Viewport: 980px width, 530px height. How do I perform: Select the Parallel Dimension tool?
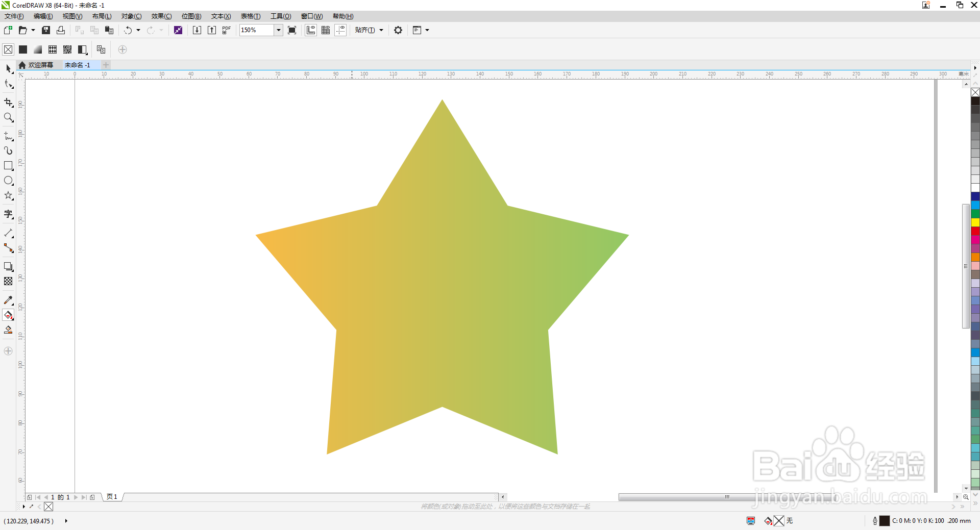pos(8,233)
